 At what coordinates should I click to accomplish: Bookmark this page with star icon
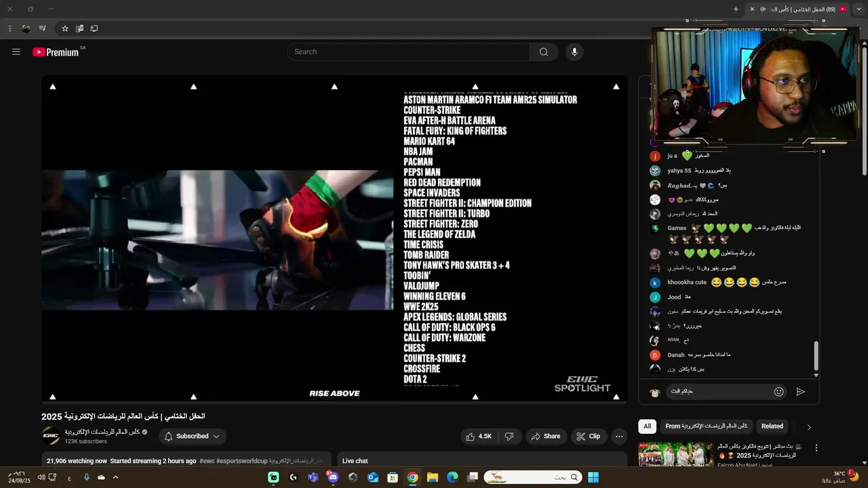(65, 28)
